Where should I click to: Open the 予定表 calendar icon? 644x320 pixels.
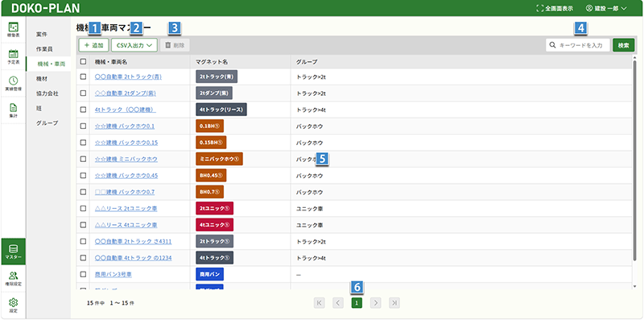coord(13,54)
